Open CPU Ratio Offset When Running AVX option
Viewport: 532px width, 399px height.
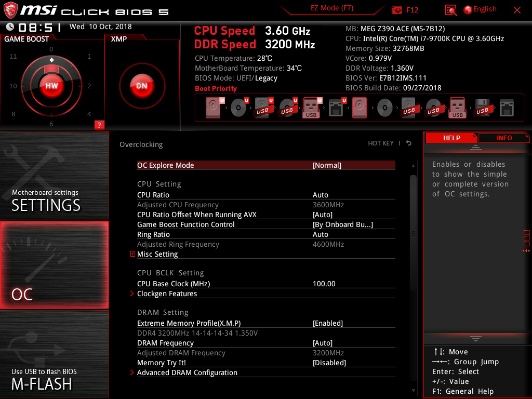pos(266,215)
